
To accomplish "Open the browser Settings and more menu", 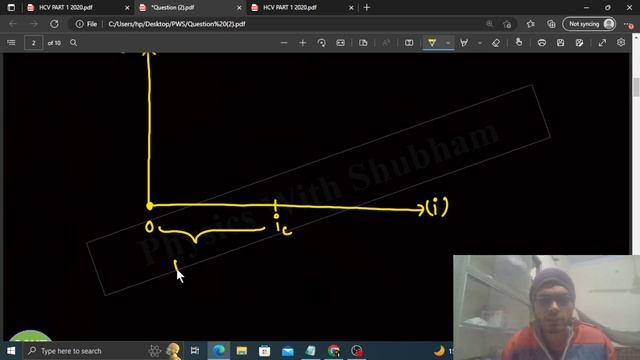I will coord(629,24).
